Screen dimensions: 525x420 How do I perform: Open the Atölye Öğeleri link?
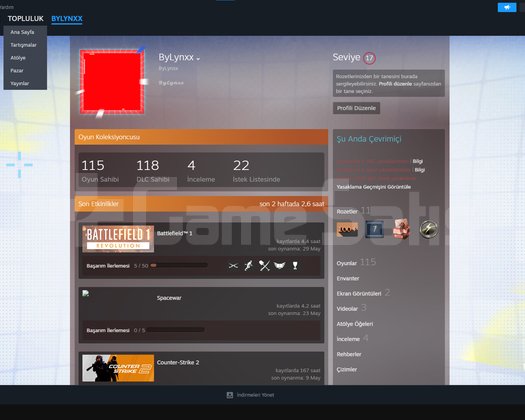(355, 324)
